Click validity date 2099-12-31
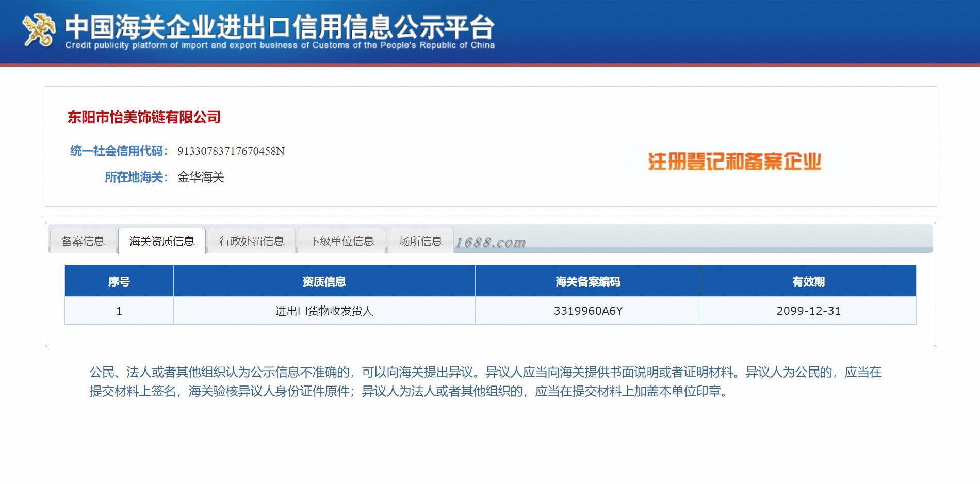 (x=808, y=311)
